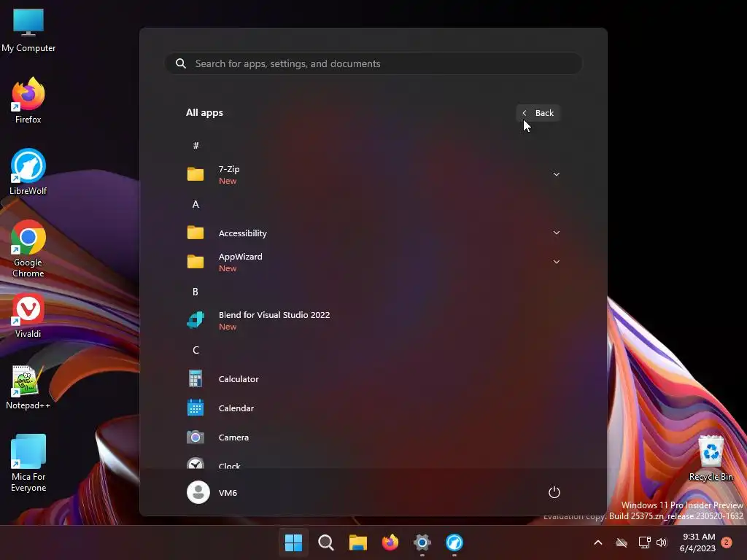Click the VM6 user account avatar
This screenshot has width=747, height=560.
pyautogui.click(x=198, y=492)
